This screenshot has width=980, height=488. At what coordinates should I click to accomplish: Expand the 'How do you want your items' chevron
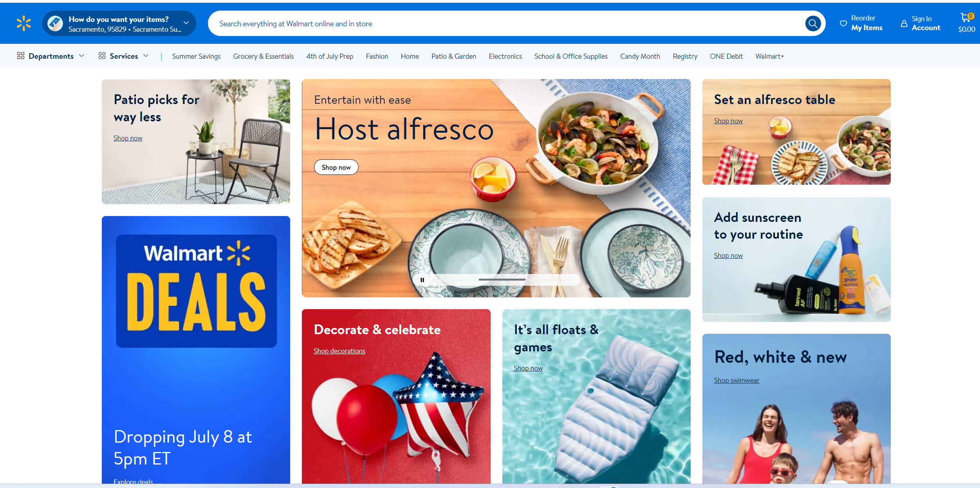[x=186, y=23]
